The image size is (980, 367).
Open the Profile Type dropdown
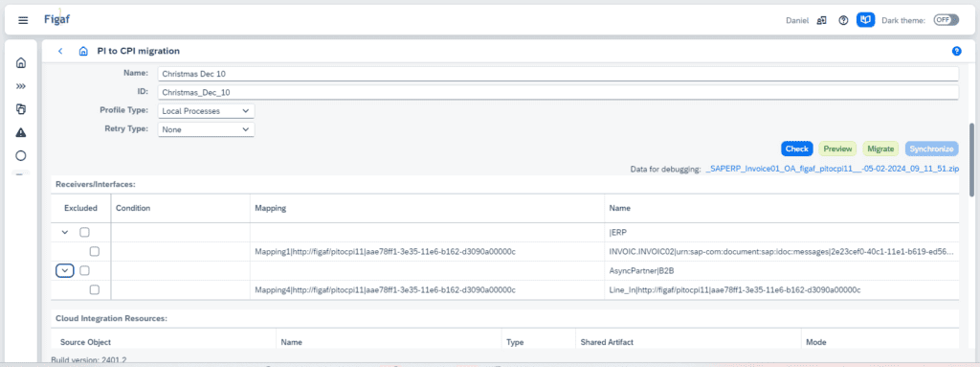(x=206, y=111)
